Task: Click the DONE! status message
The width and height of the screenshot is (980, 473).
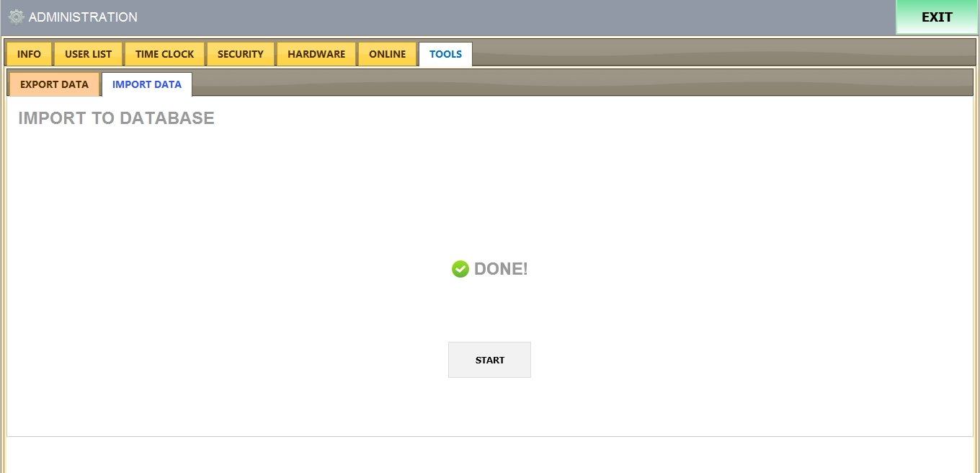Action: pos(501,269)
